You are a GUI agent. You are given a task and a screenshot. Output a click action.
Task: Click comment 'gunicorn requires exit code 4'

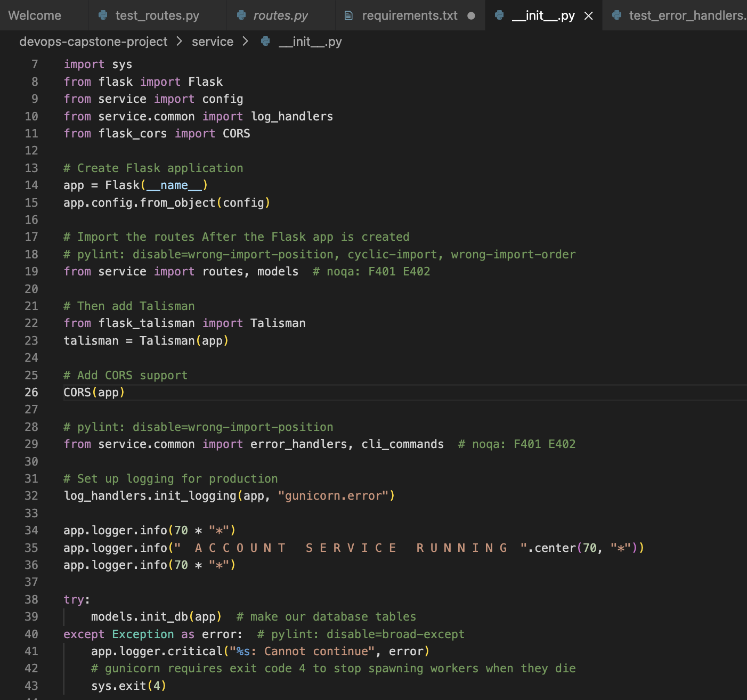pos(334,669)
